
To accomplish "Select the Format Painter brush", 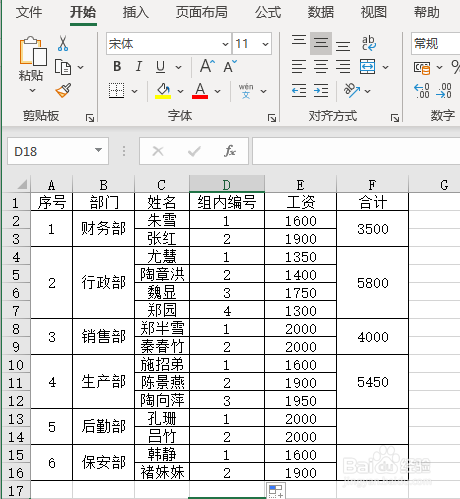I will pyautogui.click(x=63, y=91).
